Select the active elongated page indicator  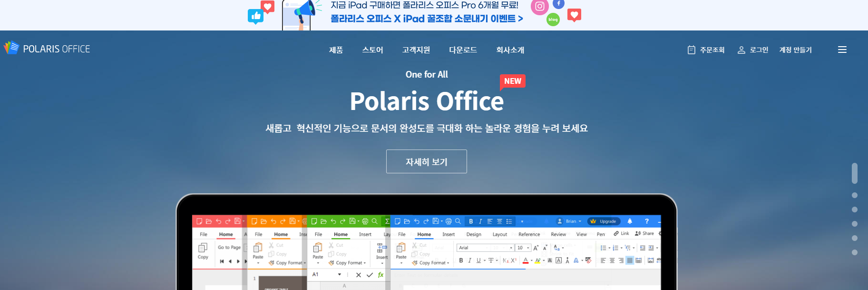[x=855, y=173]
